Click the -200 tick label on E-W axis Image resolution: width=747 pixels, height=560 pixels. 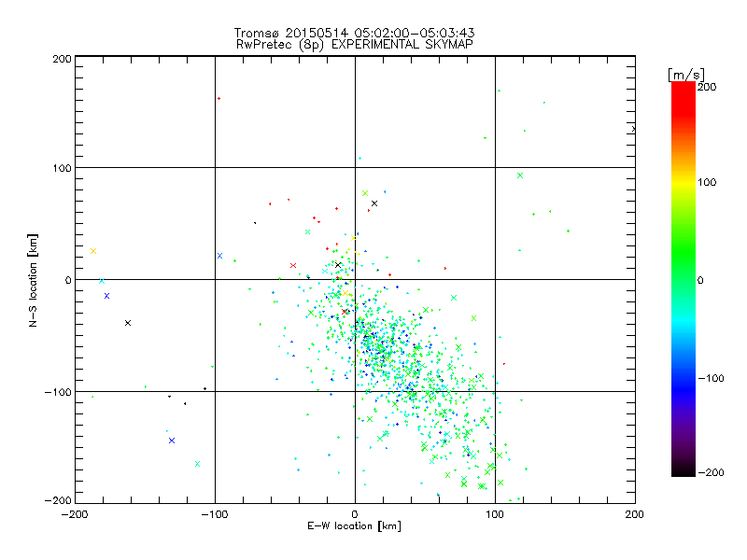coord(75,514)
